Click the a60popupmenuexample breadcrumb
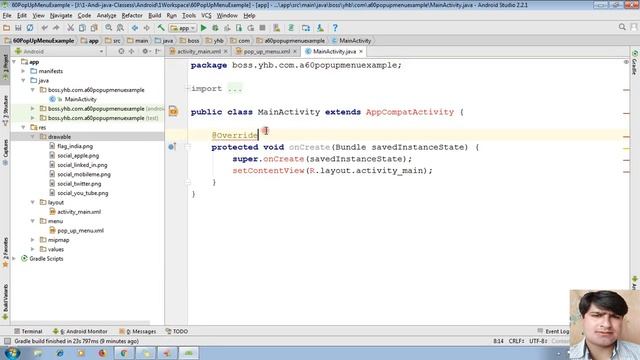 pos(291,40)
